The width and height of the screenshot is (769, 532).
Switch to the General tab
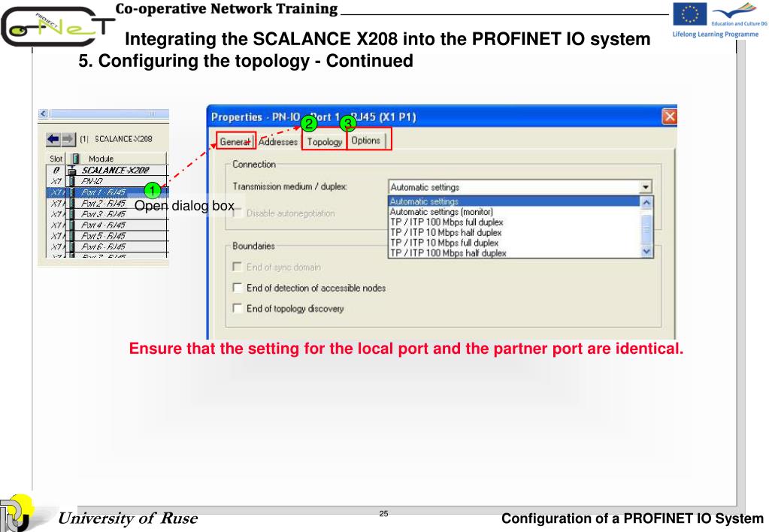tap(235, 142)
